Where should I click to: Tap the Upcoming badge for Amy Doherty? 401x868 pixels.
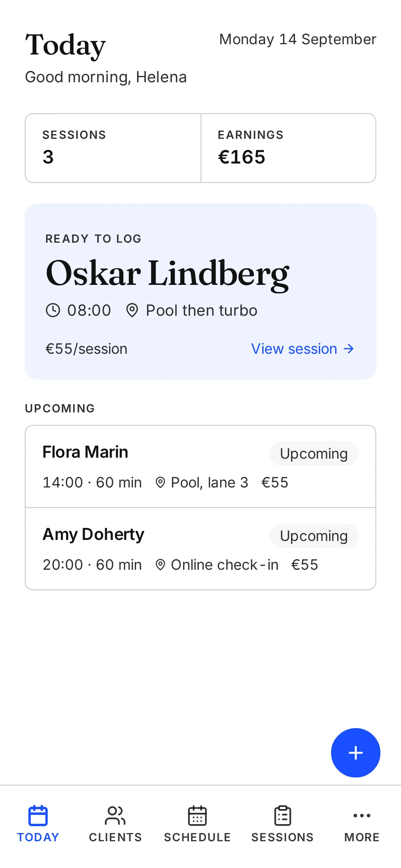(314, 536)
